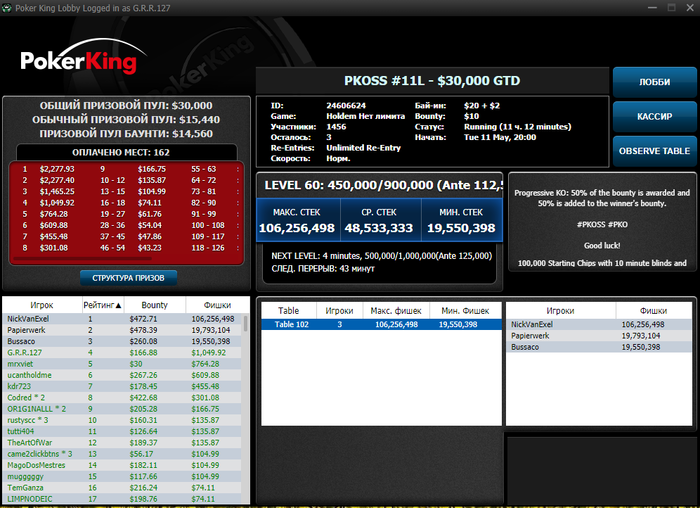The width and height of the screenshot is (700, 508).
Task: Select player MagoDosMestres row
Action: (x=122, y=465)
